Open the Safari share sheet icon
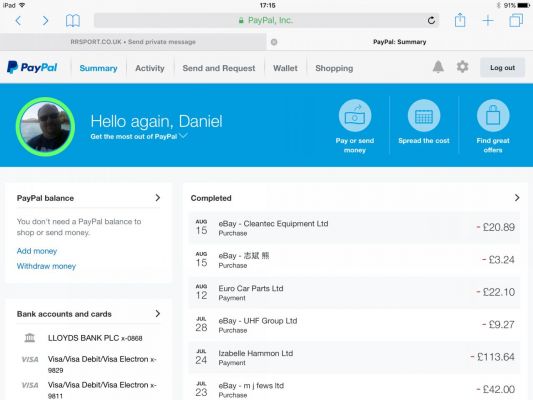 pos(460,20)
